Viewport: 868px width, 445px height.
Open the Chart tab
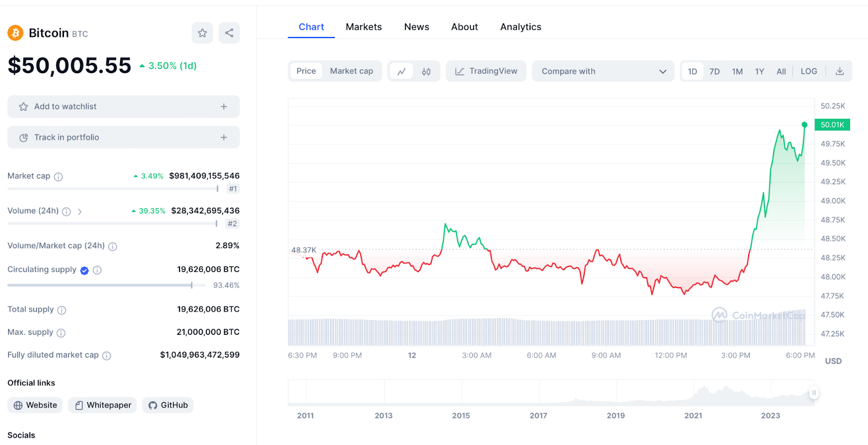311,27
